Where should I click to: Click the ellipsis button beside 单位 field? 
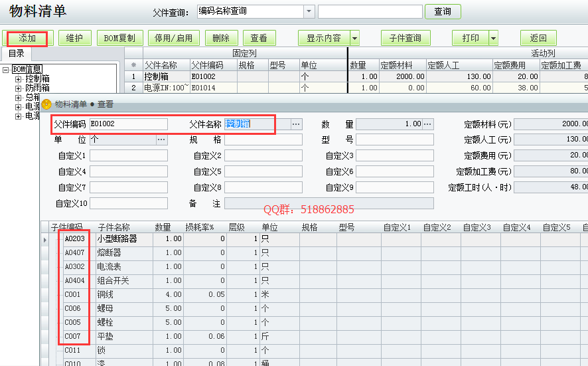(161, 139)
